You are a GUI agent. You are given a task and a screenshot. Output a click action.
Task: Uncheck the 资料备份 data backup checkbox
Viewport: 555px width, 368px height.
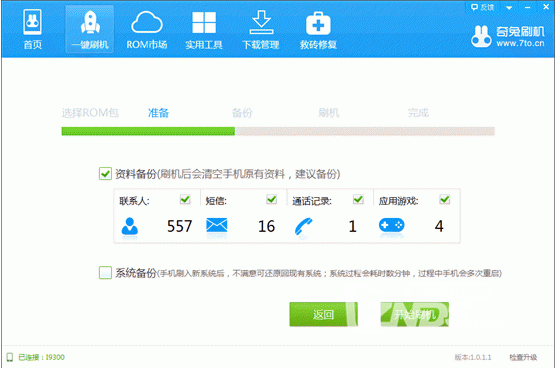click(x=105, y=174)
